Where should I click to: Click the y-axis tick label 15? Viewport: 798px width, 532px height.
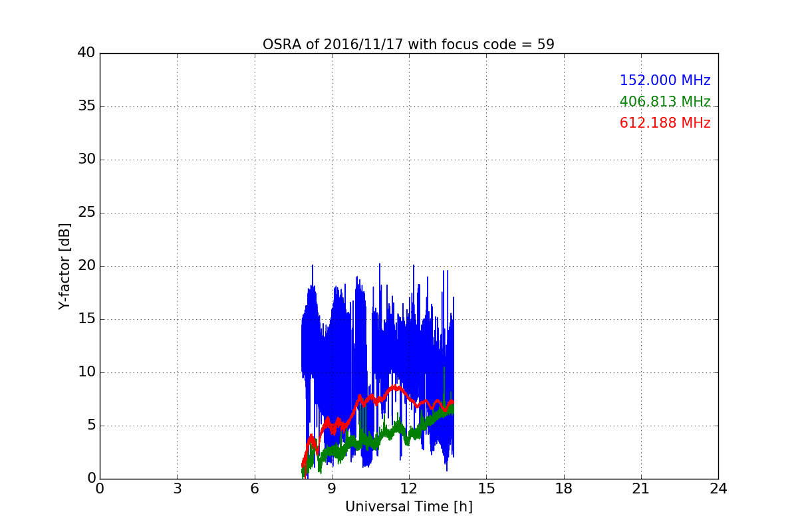tap(86, 319)
